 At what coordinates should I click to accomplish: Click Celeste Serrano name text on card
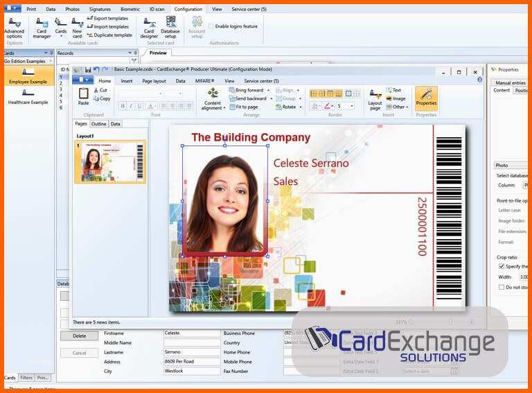[311, 164]
